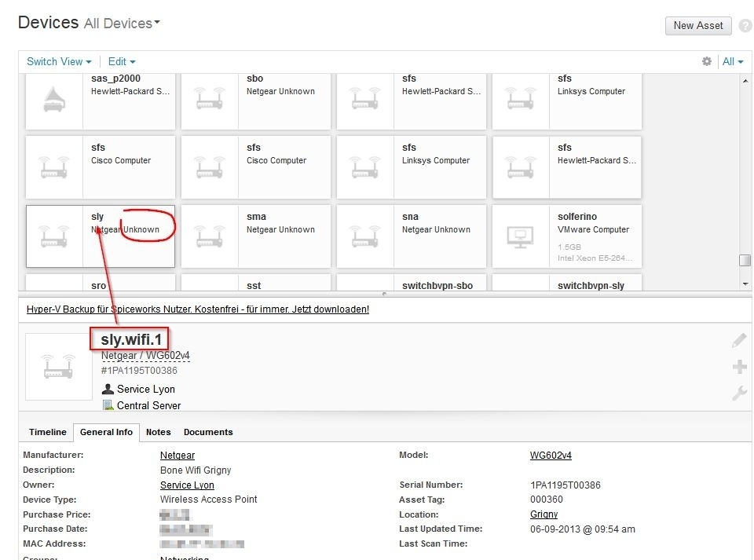Switch to the Timeline tab

pyautogui.click(x=47, y=432)
